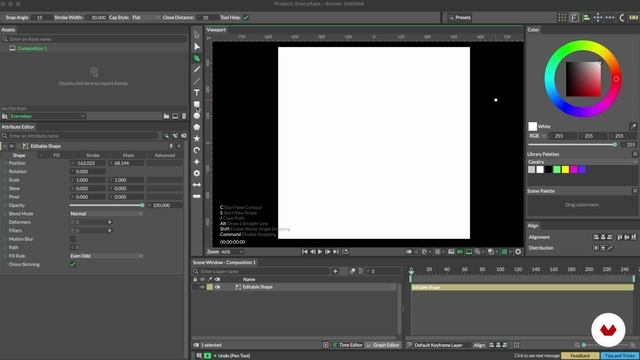Select the Text tool
This screenshot has height=360, width=640.
pos(197,93)
